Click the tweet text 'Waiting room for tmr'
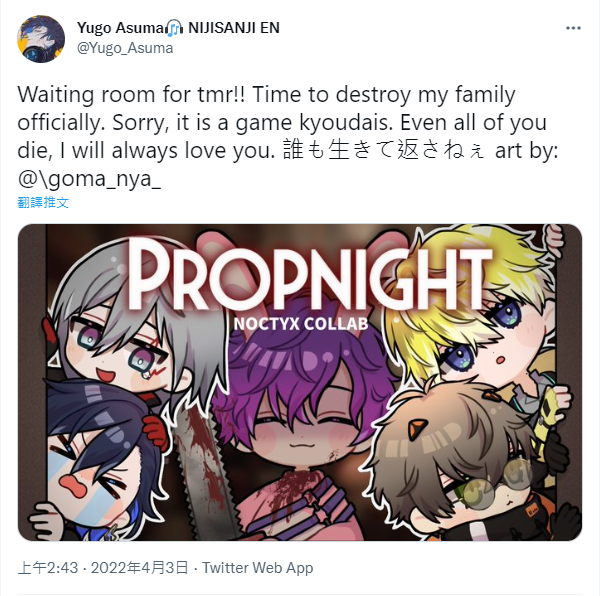Screen dimensions: 600x596 (x=132, y=94)
